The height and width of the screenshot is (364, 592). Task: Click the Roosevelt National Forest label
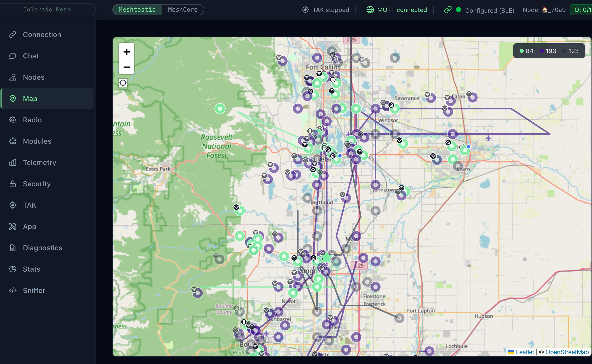[217, 146]
